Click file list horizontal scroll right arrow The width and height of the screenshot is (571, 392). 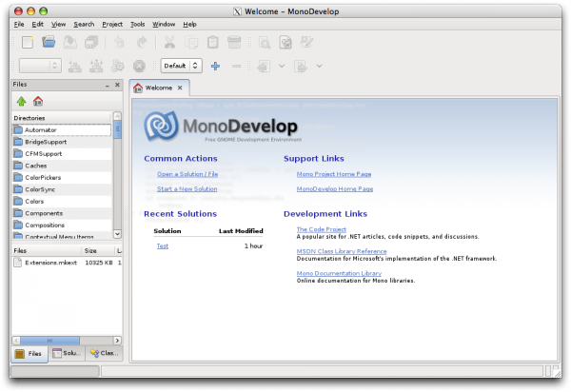point(117,341)
